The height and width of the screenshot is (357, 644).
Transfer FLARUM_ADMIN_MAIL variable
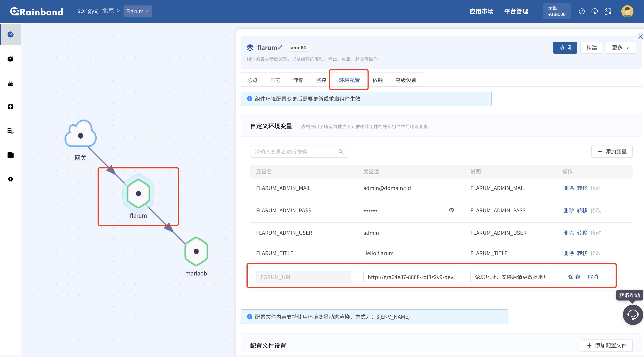[x=582, y=188]
